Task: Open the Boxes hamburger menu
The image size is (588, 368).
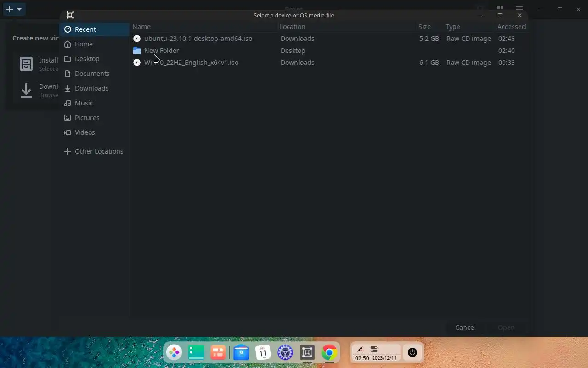Action: [x=520, y=9]
